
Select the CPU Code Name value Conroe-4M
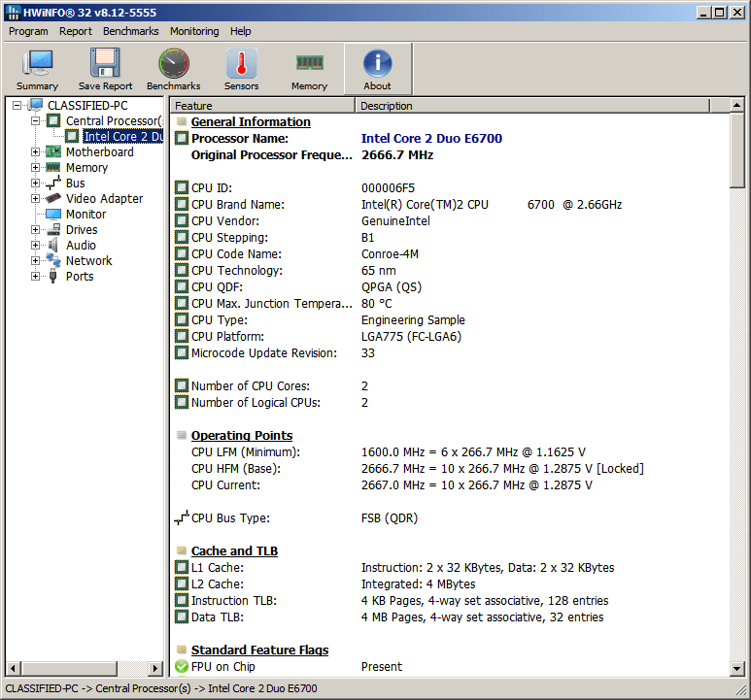pos(390,253)
